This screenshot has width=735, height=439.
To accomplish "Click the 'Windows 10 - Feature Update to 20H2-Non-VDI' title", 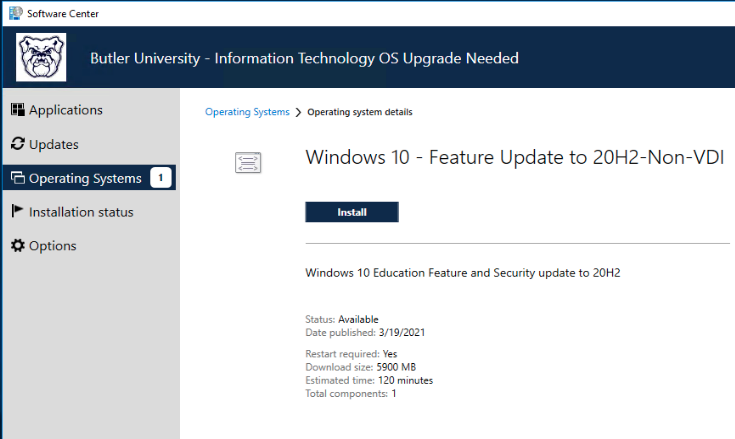I will [x=515, y=157].
